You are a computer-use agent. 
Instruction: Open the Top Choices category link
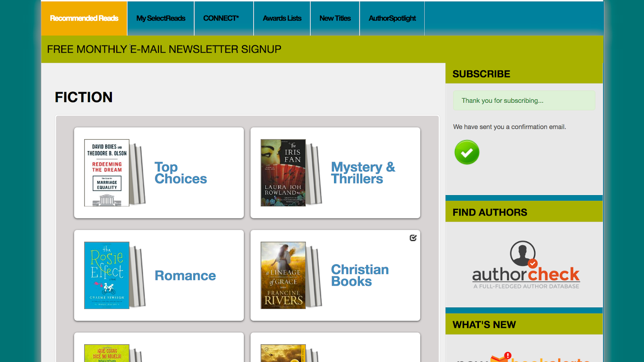pyautogui.click(x=181, y=173)
